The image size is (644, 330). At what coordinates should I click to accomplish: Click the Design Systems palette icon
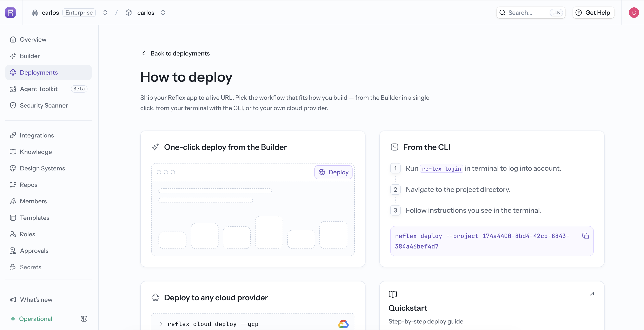(13, 168)
